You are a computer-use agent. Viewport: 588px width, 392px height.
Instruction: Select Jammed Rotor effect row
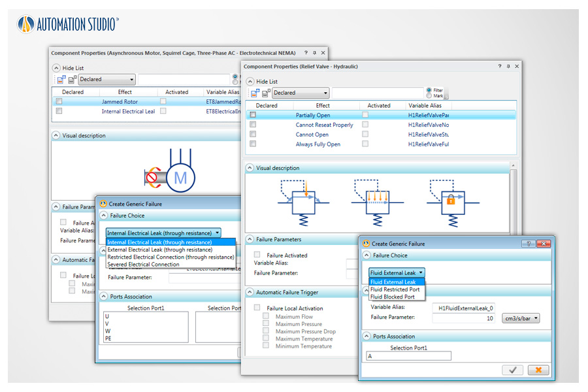[120, 102]
